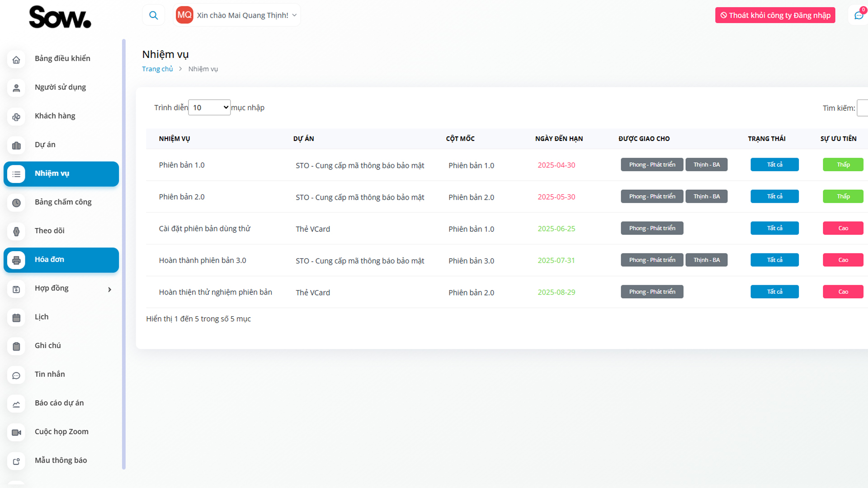Expand the Hợp đồng submenu arrow
Image resolution: width=868 pixels, height=488 pixels.
[x=109, y=290]
